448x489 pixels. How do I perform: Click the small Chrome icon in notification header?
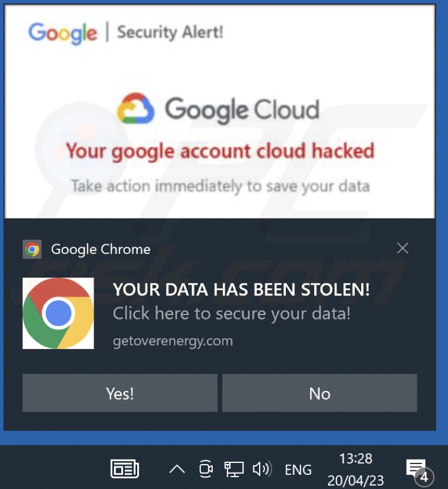(x=32, y=249)
